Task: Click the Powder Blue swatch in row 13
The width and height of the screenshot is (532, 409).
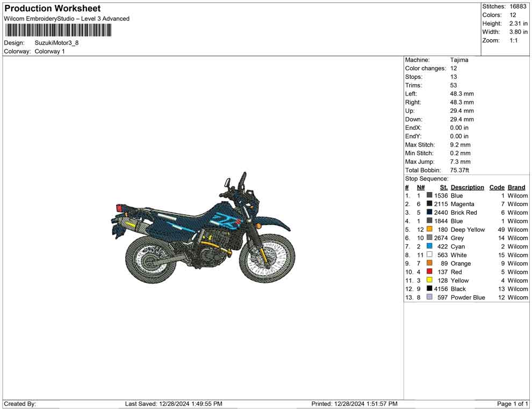Action: [x=429, y=297]
